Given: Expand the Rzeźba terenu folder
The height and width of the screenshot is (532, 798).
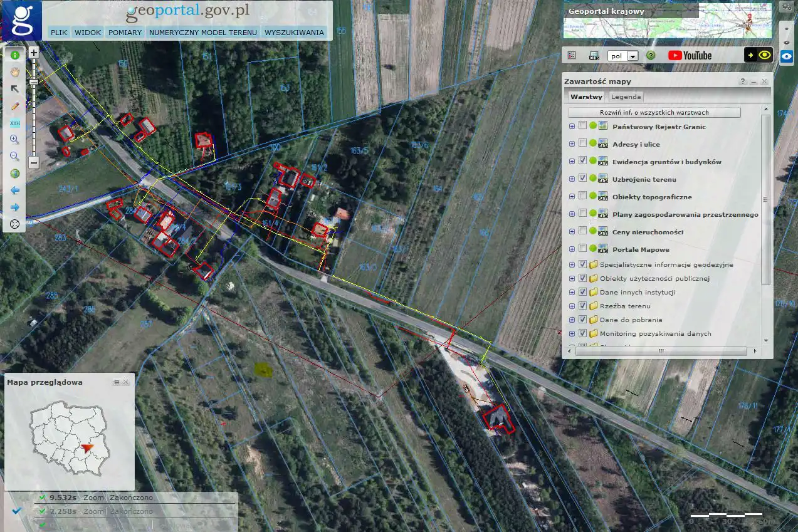Looking at the screenshot, I should (572, 306).
